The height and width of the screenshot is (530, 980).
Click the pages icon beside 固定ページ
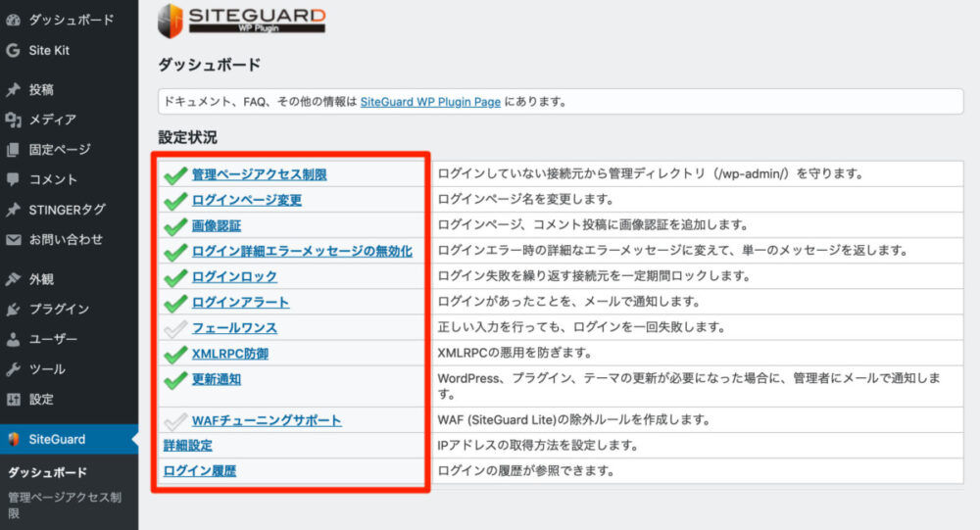[13, 149]
